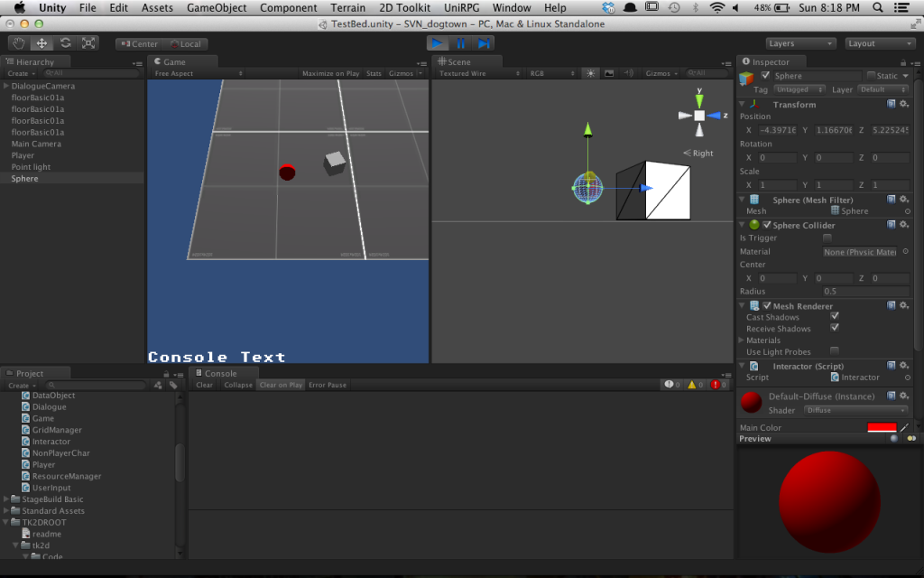Open the 2D Toolkit menu
Image resolution: width=924 pixels, height=578 pixels.
405,7
